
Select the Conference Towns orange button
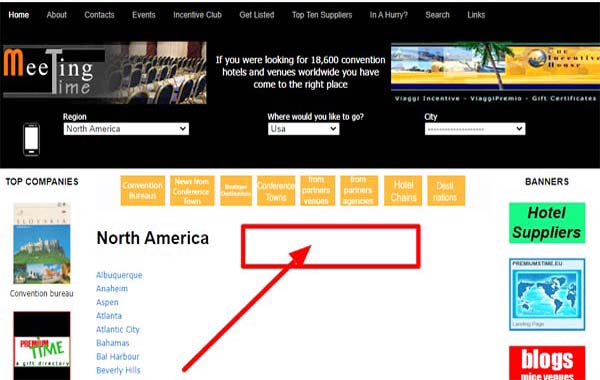276,191
